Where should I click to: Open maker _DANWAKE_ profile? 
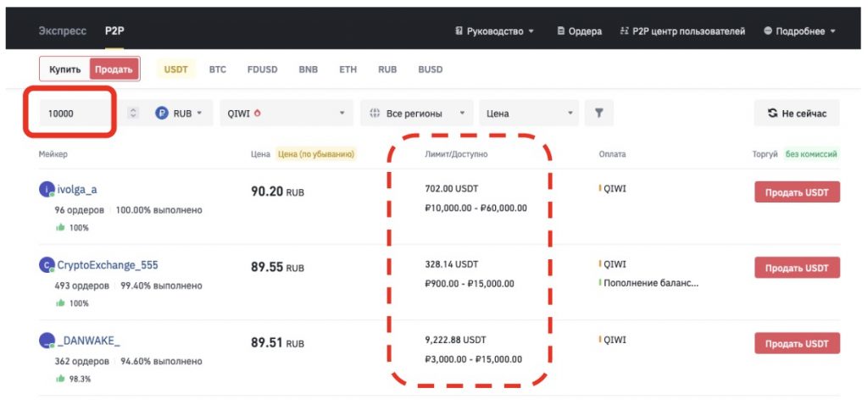tap(88, 341)
